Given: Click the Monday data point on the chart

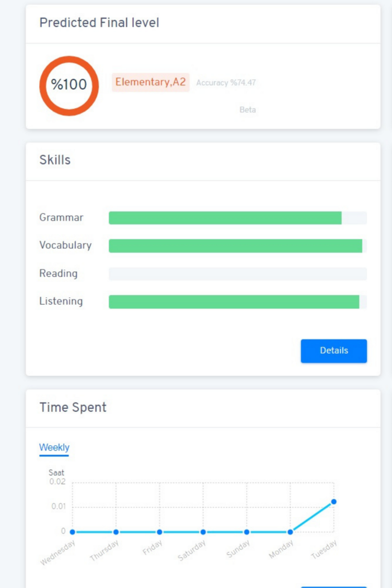Looking at the screenshot, I should click(291, 532).
